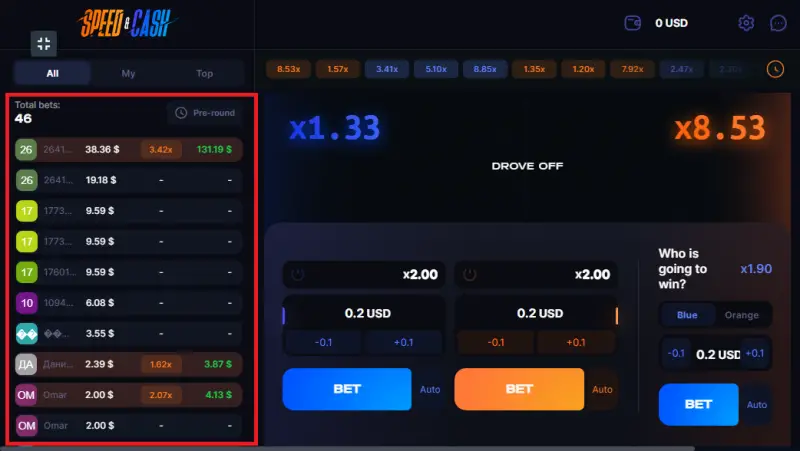Select the All bets tab
This screenshot has width=800, height=451.
tap(52, 73)
